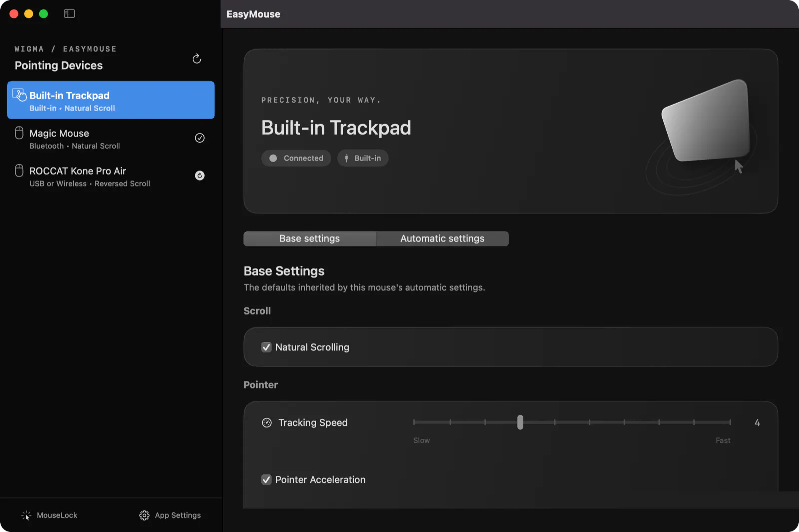This screenshot has height=532, width=799.
Task: Disable the Pointer Acceleration checkbox
Action: click(266, 480)
